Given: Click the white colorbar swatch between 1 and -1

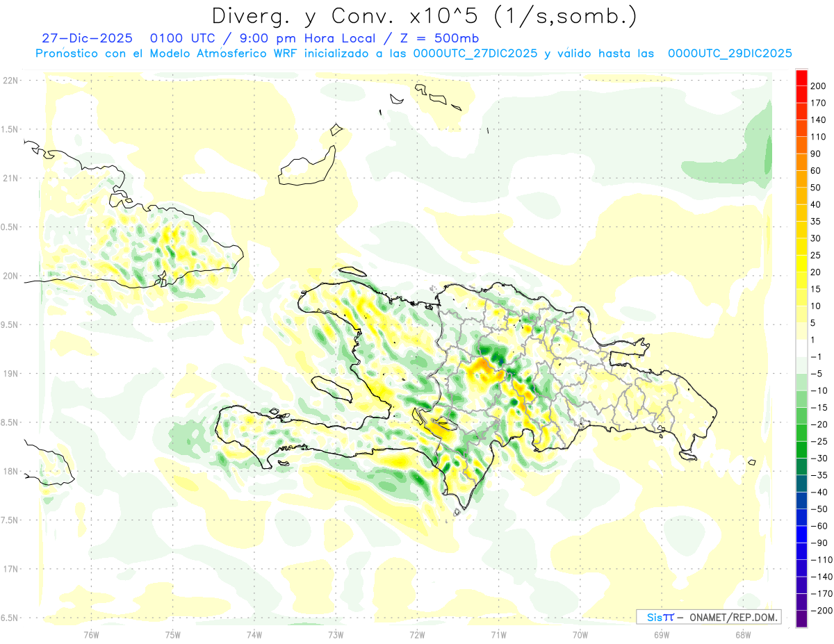Looking at the screenshot, I should (801, 347).
